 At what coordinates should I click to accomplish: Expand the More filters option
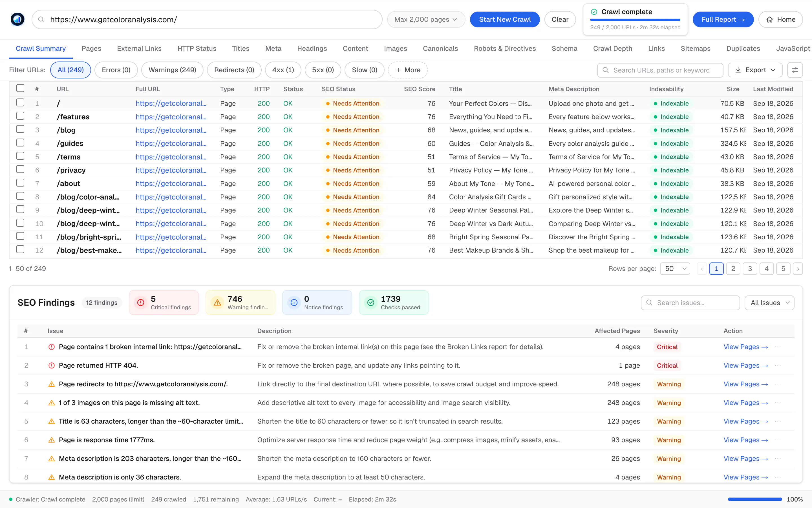pos(408,70)
